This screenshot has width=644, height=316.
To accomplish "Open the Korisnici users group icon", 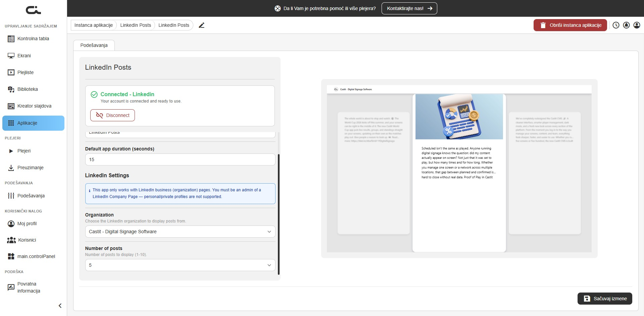I will (x=11, y=240).
